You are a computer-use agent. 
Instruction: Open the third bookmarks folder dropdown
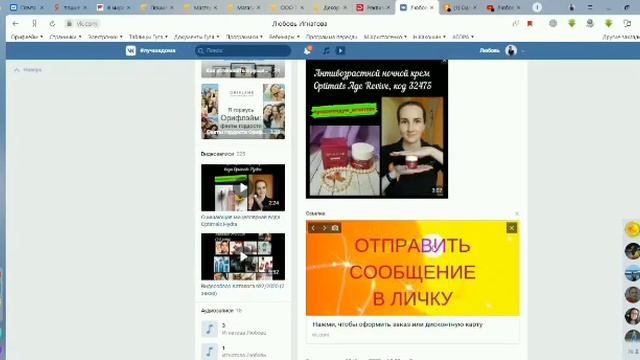pyautogui.click(x=105, y=37)
